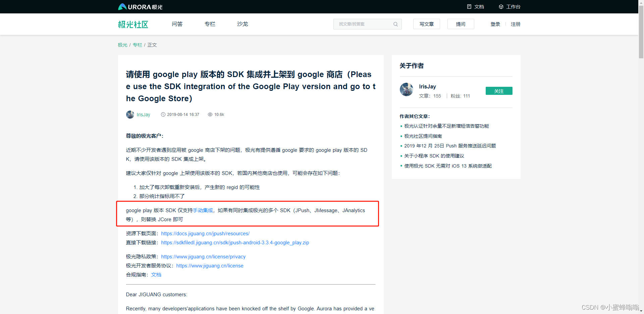The image size is (644, 314).
Task: Open the 文档 docs icon link
Action: (475, 7)
